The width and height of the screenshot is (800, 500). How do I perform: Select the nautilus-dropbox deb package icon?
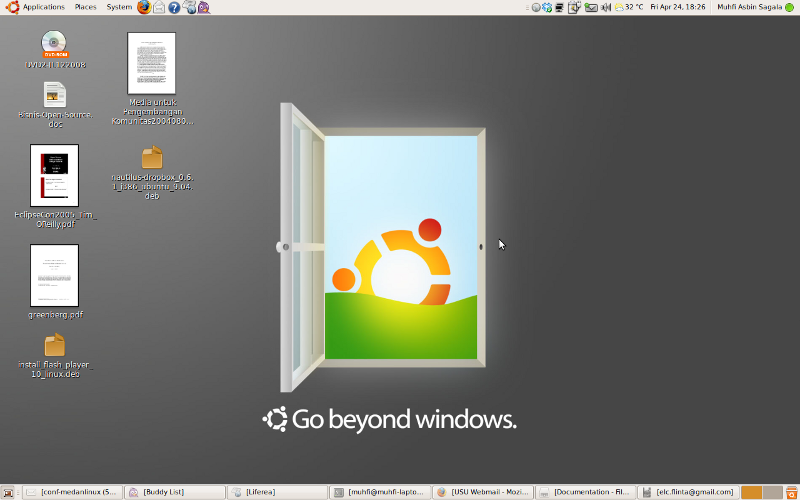[x=152, y=158]
